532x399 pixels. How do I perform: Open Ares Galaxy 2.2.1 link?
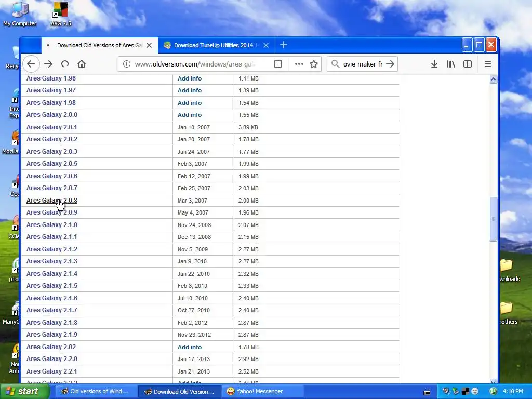tap(51, 371)
